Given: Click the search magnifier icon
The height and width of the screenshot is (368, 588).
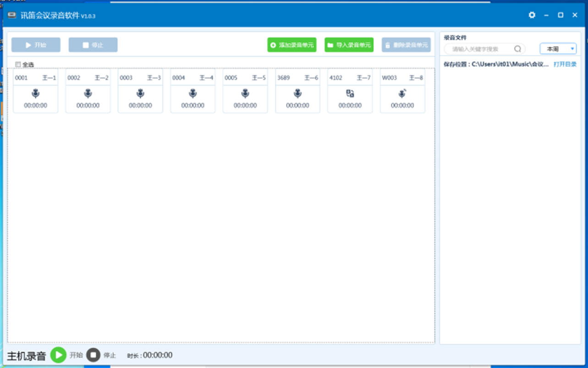Looking at the screenshot, I should (517, 49).
